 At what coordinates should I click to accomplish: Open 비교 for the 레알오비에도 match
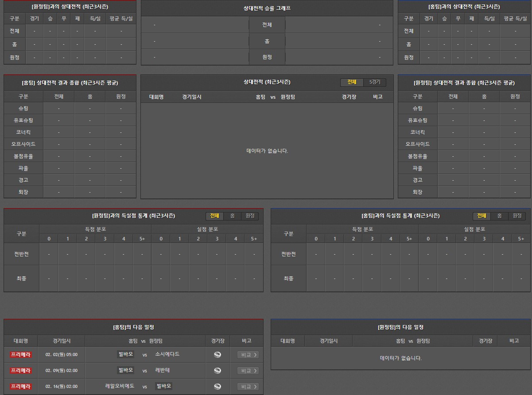(x=248, y=387)
